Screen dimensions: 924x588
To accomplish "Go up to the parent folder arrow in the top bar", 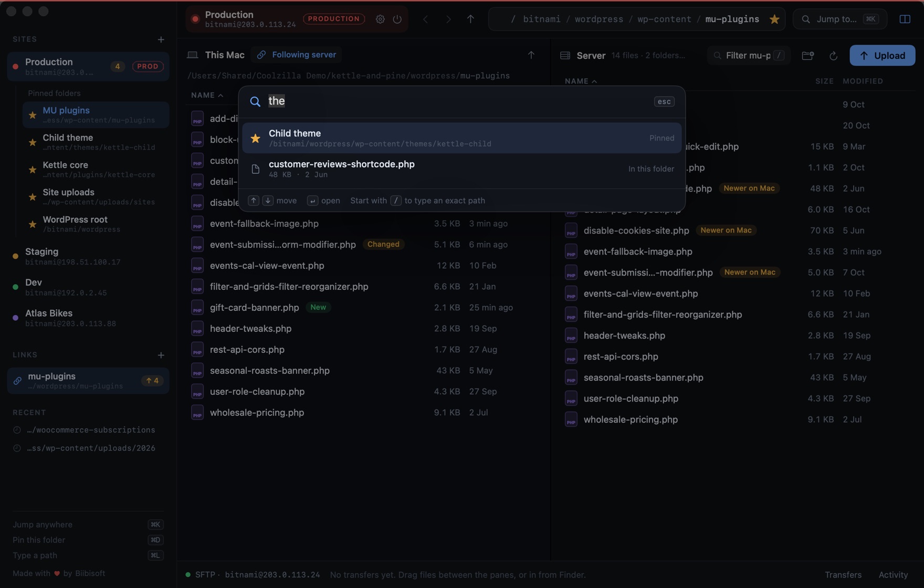I will click(x=470, y=19).
